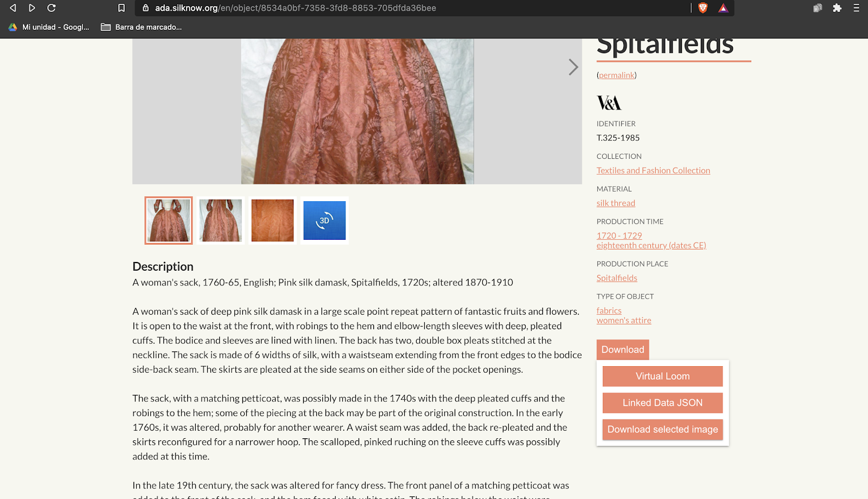
Task: Choose Linked Data JSON option
Action: coord(662,402)
